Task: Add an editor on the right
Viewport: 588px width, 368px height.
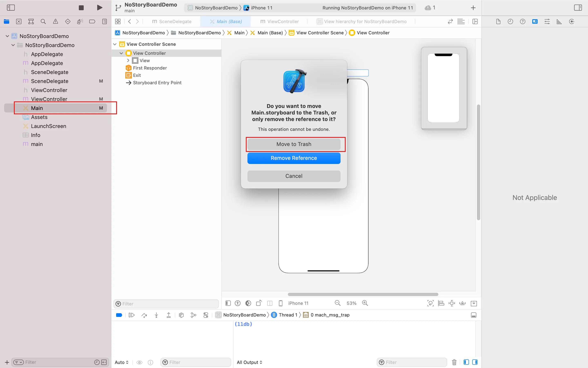Action: click(475, 22)
